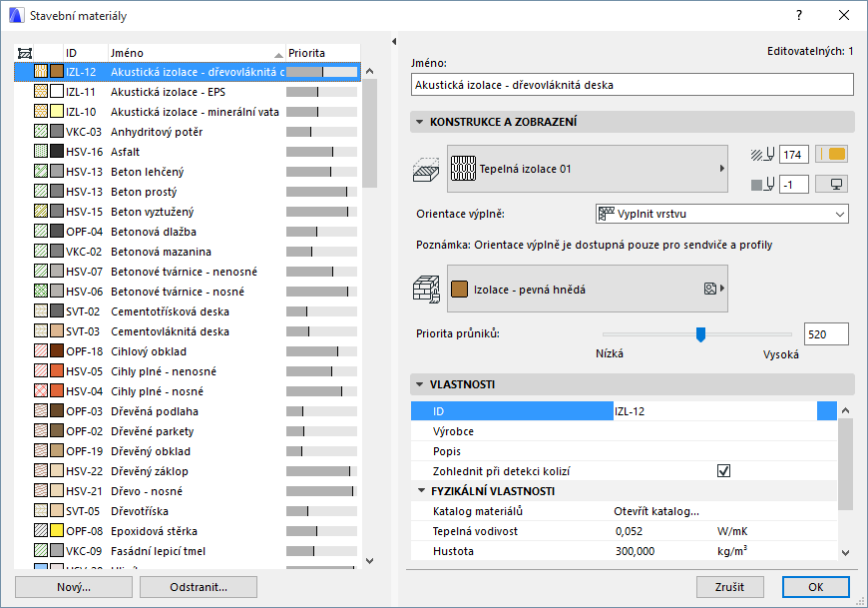868x608 pixels.
Task: Click the building surface icon beside Izolace - pevná hnědá
Action: tap(426, 290)
